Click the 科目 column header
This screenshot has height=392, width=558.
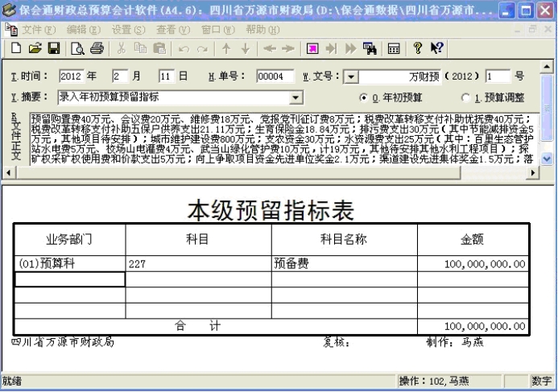pos(197,239)
